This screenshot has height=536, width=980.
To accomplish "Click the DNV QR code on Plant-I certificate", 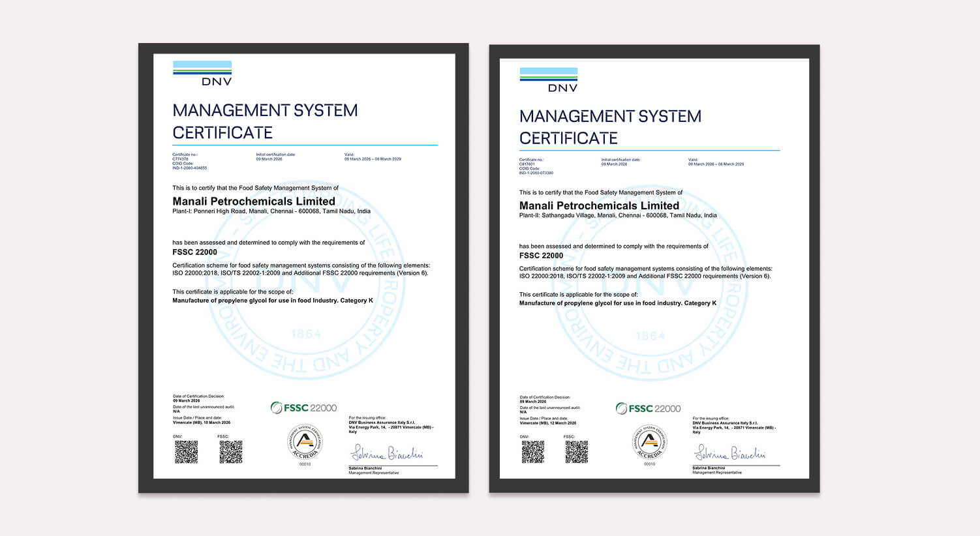I will (186, 452).
